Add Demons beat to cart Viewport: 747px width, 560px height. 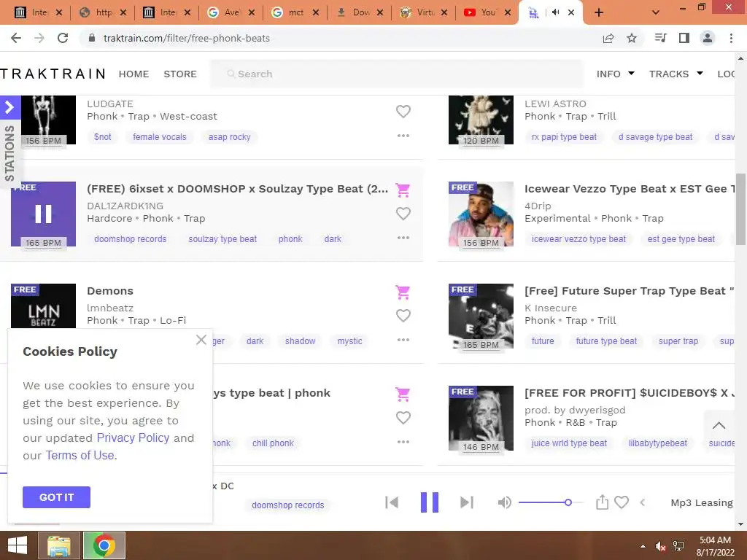(403, 292)
